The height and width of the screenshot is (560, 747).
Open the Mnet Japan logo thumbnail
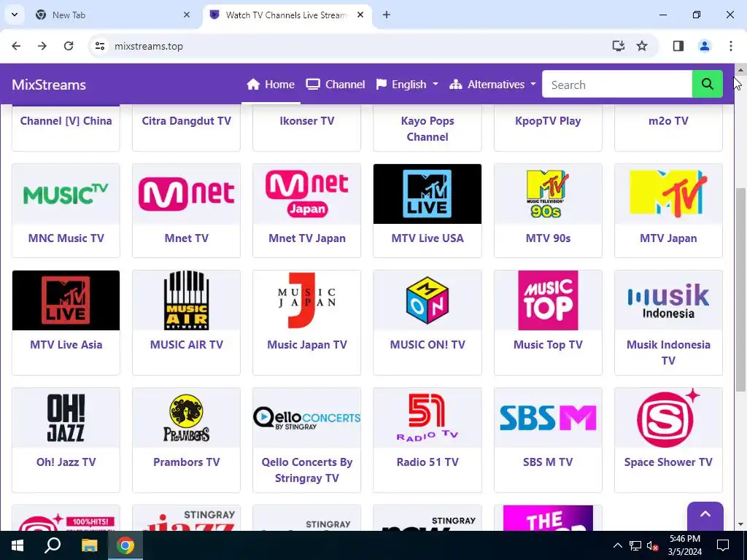pyautogui.click(x=307, y=194)
